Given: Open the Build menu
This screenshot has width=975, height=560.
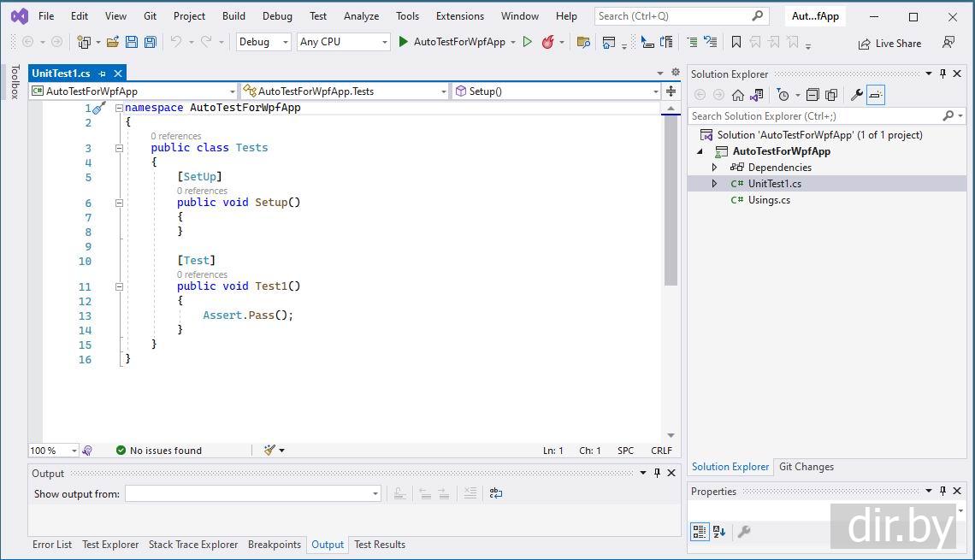Looking at the screenshot, I should coord(233,15).
